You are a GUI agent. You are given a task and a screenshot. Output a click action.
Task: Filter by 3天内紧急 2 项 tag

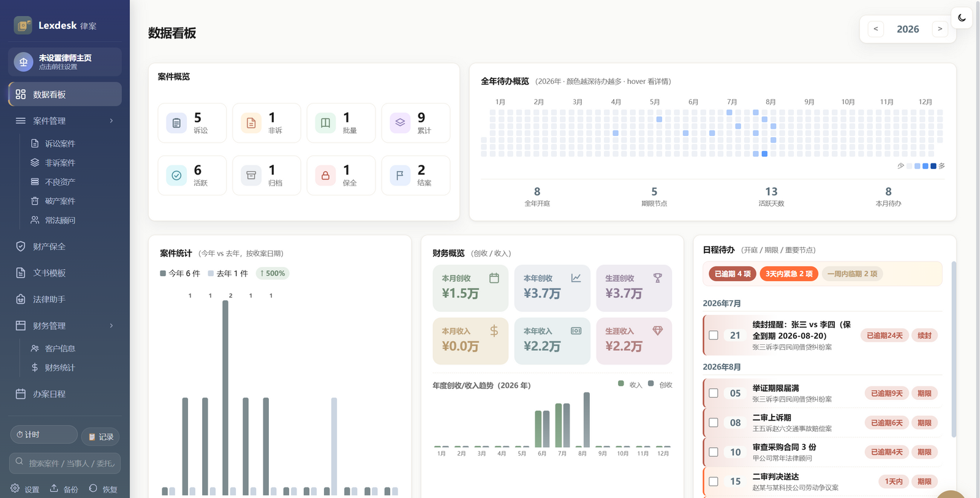789,274
